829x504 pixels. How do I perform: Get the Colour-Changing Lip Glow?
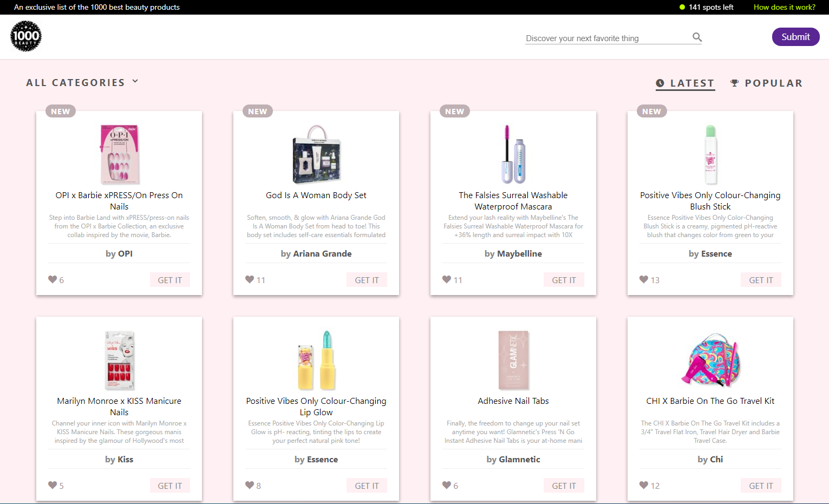[x=367, y=486]
